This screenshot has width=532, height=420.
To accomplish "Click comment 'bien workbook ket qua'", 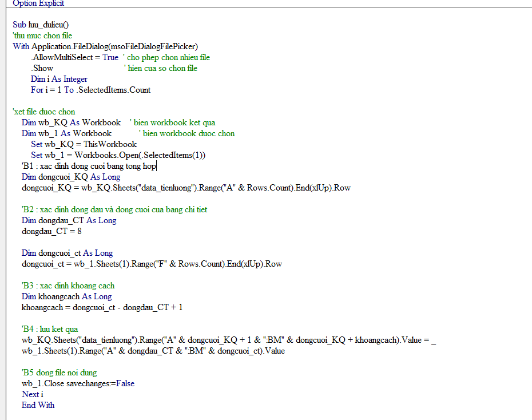I will 173,122.
